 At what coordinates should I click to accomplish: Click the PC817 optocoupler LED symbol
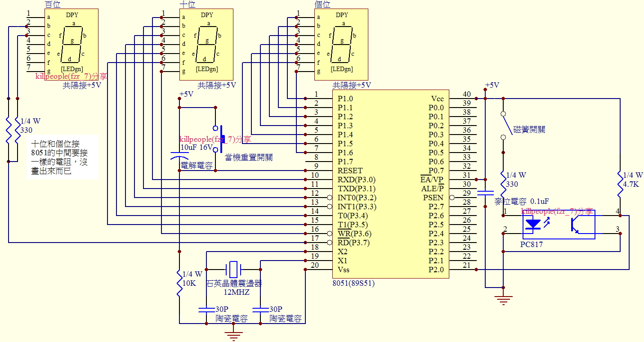533,224
